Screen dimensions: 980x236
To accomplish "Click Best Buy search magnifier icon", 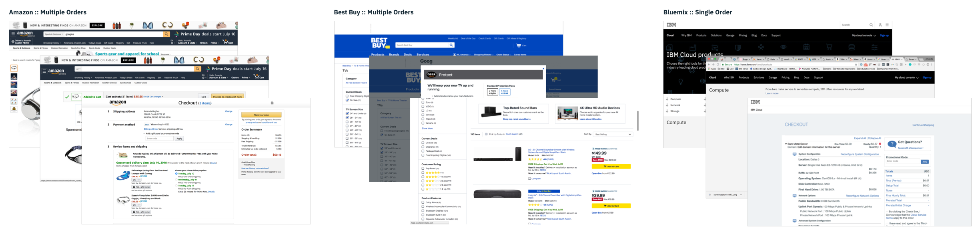I will coord(451,45).
